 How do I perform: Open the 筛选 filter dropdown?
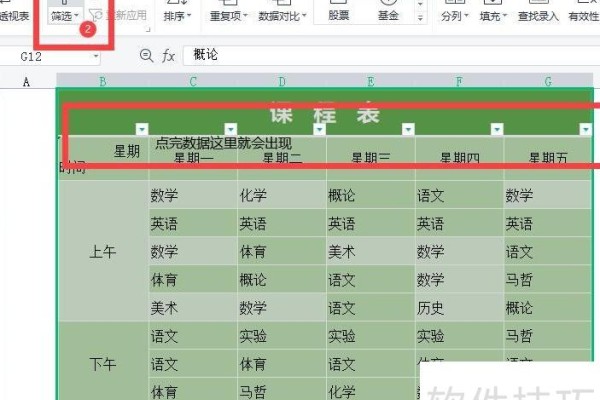pos(64,16)
